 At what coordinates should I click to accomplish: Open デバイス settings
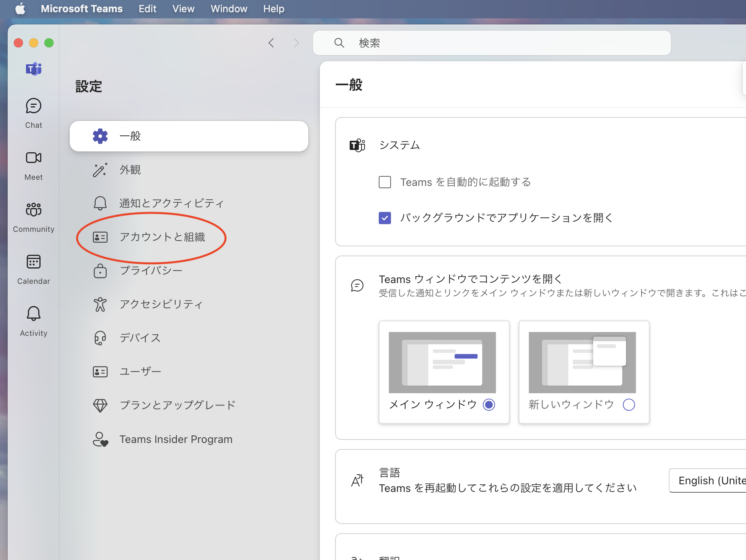pos(189,338)
